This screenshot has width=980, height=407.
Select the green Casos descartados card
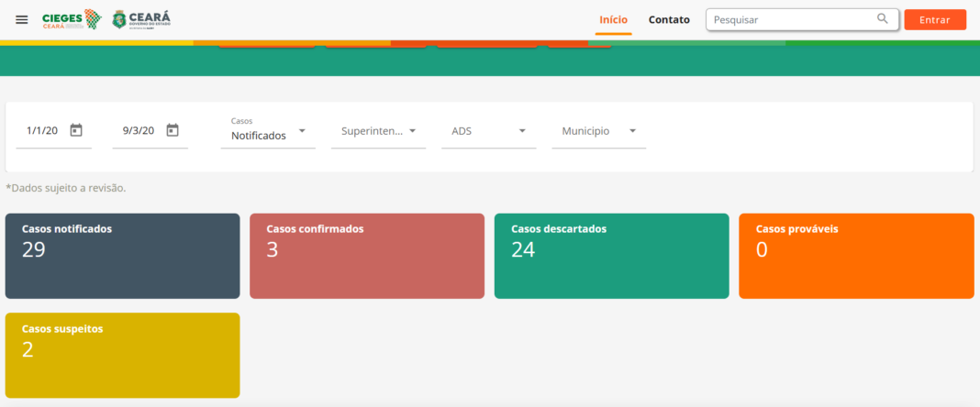611,256
